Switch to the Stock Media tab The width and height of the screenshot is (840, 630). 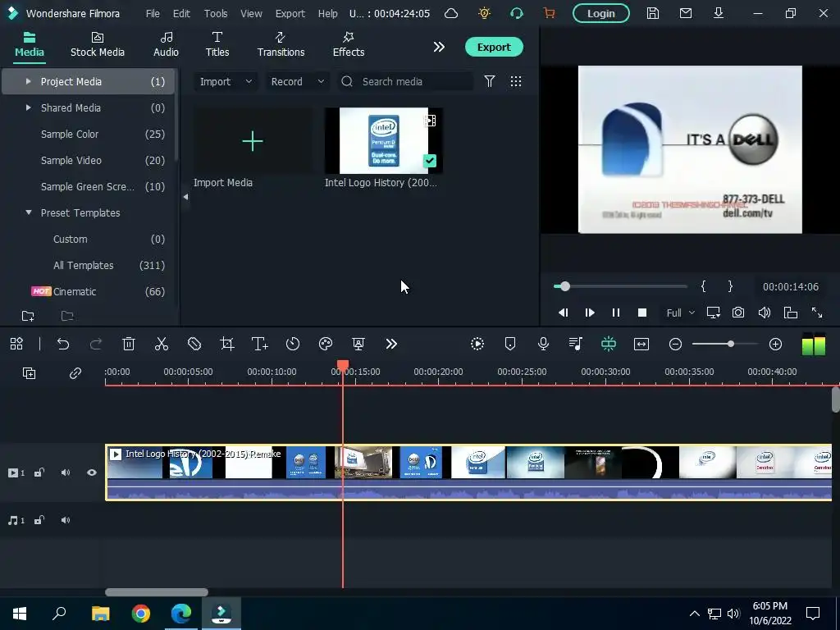tap(98, 44)
